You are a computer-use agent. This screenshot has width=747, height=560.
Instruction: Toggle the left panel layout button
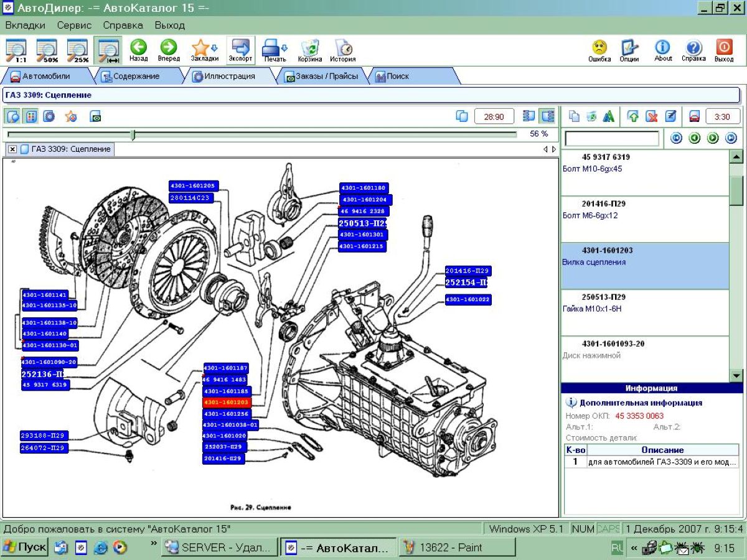coord(529,116)
